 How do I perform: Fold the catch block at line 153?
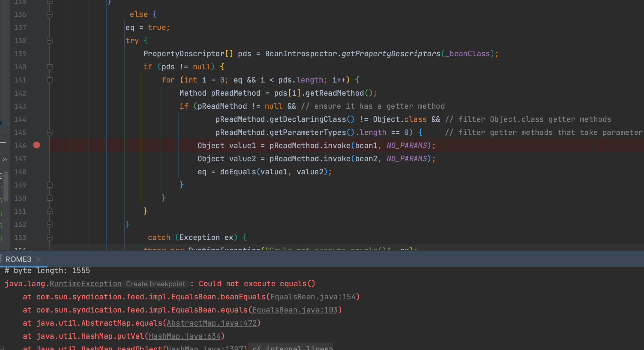49,237
